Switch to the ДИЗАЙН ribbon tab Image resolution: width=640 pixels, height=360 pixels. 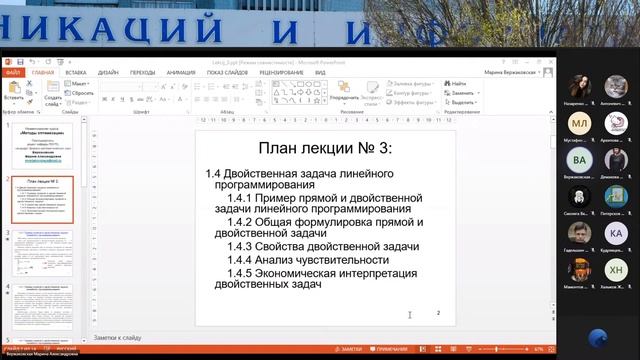tap(108, 73)
